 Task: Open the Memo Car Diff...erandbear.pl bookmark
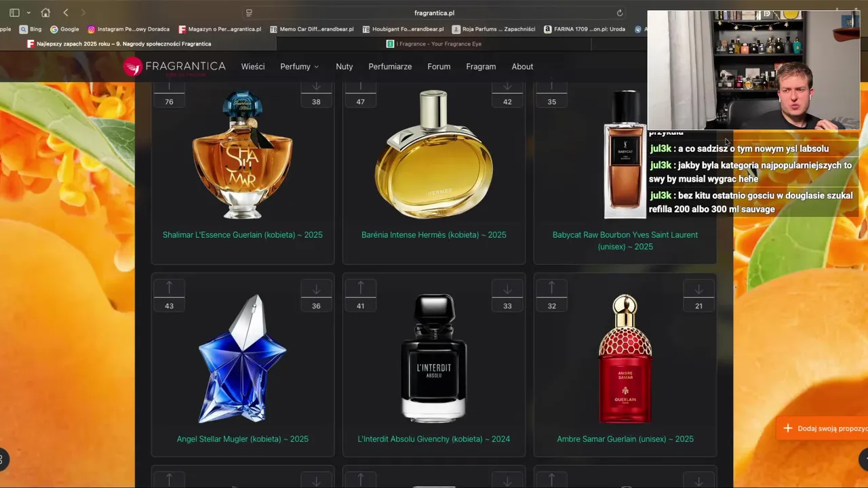click(311, 29)
